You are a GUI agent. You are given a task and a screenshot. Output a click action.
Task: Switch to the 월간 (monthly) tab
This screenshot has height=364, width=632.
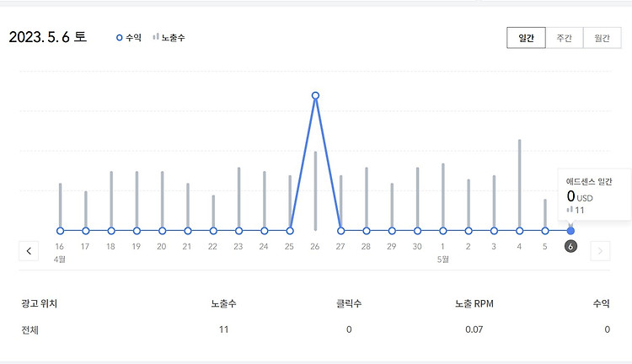point(603,38)
